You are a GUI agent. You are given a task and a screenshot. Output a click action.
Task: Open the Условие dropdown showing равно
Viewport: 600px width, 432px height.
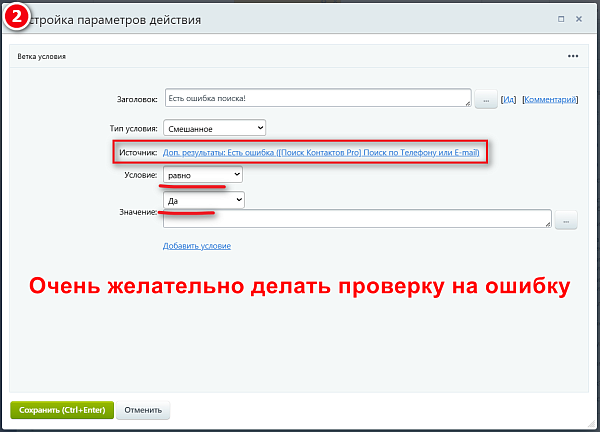click(203, 175)
